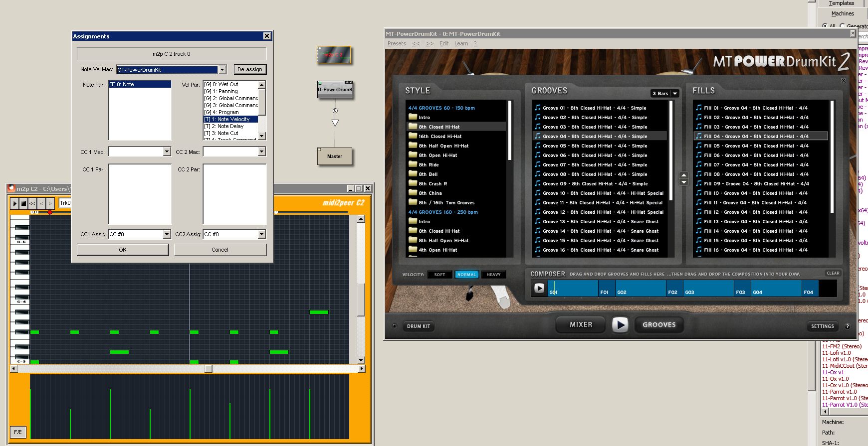Open the Edit menu in MT-PowerDrumKit
The width and height of the screenshot is (868, 446).
444,43
